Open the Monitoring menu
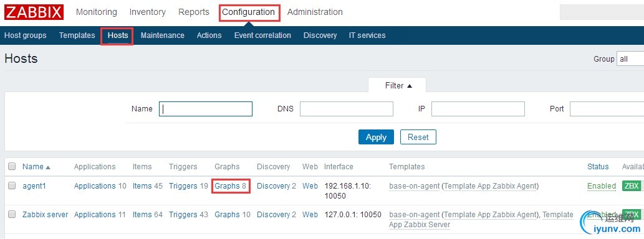Screen dimensions: 644x239 [x=97, y=12]
